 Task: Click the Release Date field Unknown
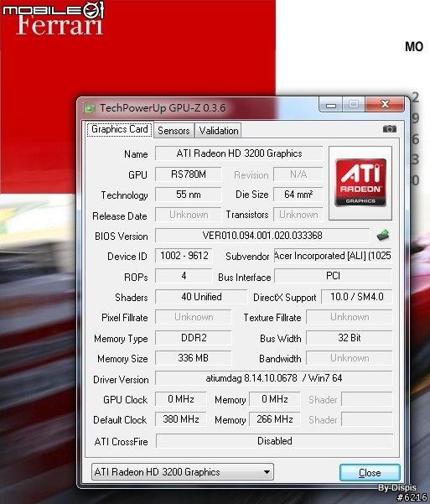click(189, 215)
